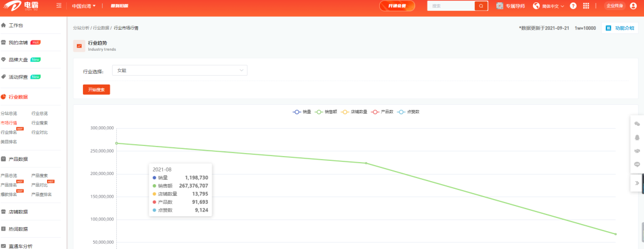Go to 行业总览 submenu item
The height and width of the screenshot is (249, 644).
(39, 113)
